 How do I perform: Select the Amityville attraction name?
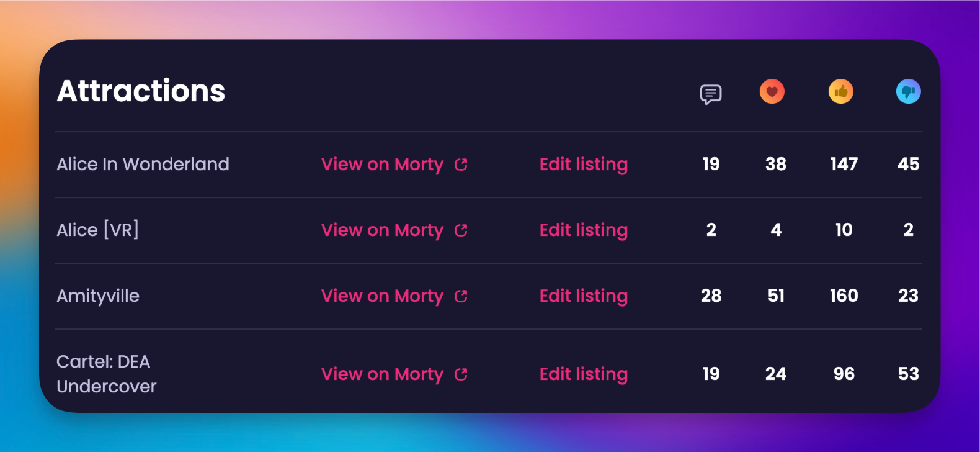[x=98, y=296]
